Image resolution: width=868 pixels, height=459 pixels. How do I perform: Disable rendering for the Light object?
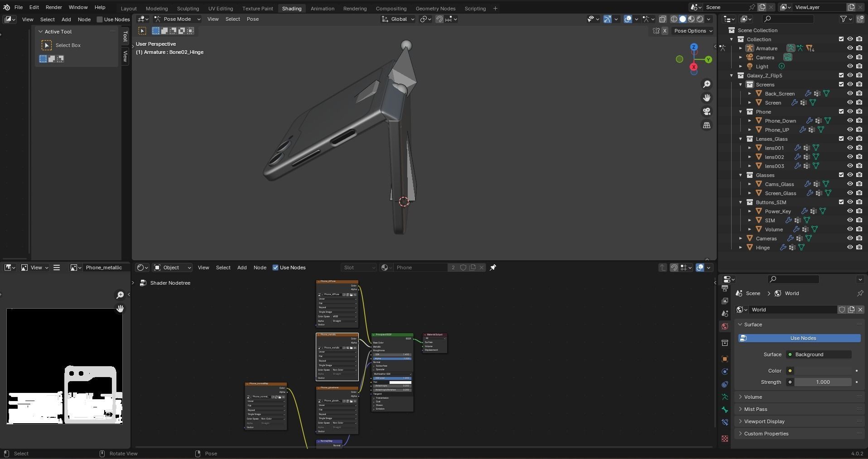[859, 67]
